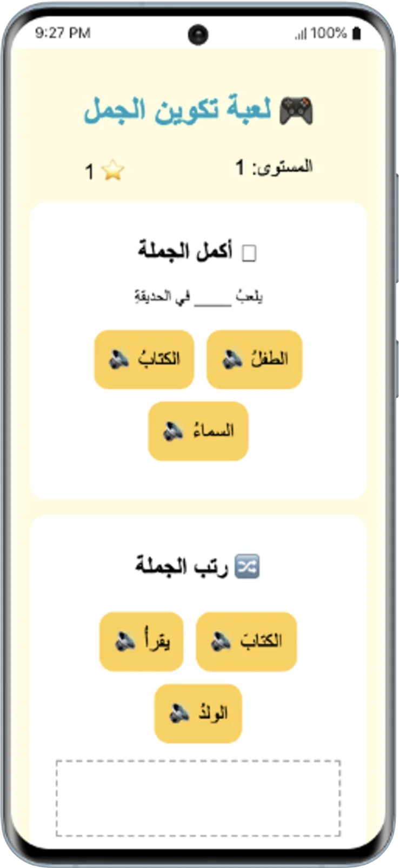Click the square icon beside أكمل الجملة
The height and width of the screenshot is (868, 399).
pos(249,253)
